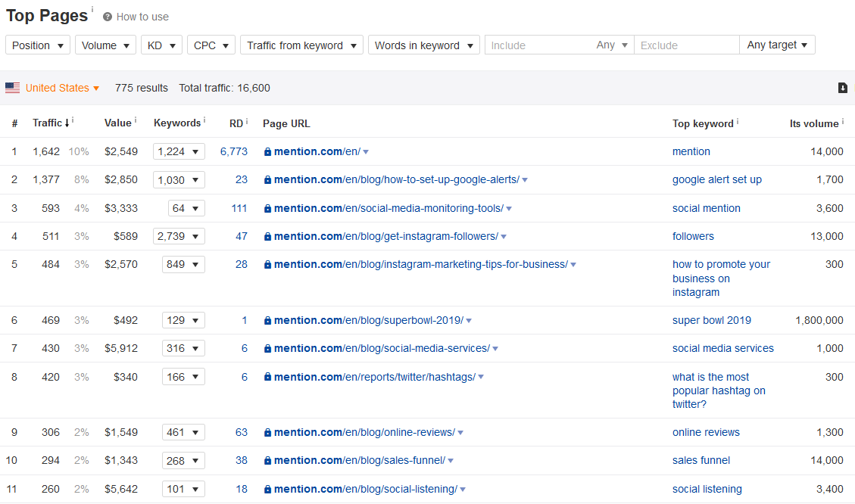Click the export download icon
This screenshot has width=855, height=504.
tap(842, 88)
